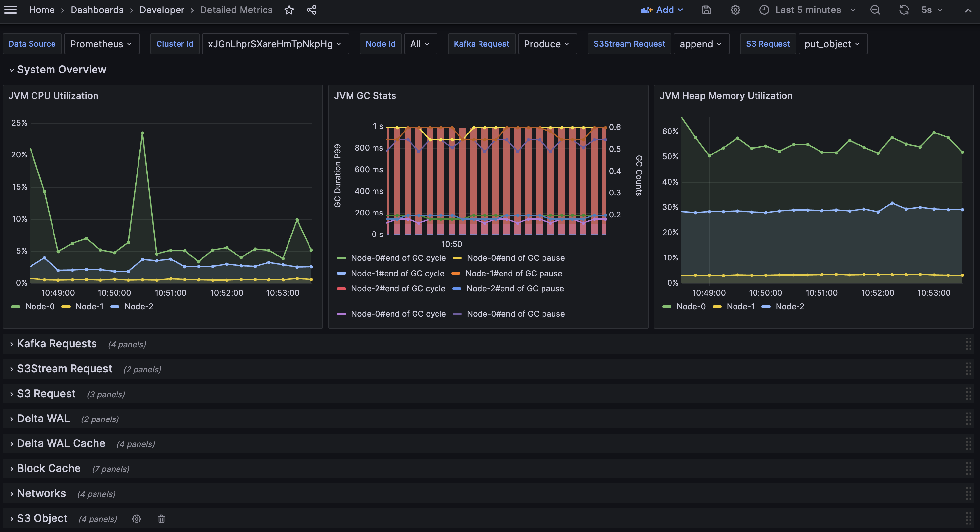
Task: Delete the S3 Object row
Action: pyautogui.click(x=161, y=519)
